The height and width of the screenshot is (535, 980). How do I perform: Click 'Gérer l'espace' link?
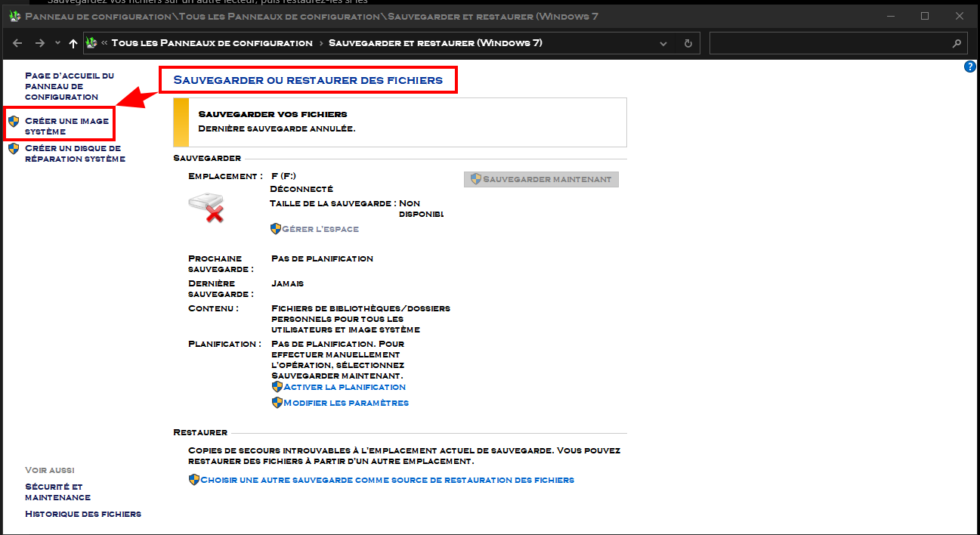pyautogui.click(x=320, y=229)
